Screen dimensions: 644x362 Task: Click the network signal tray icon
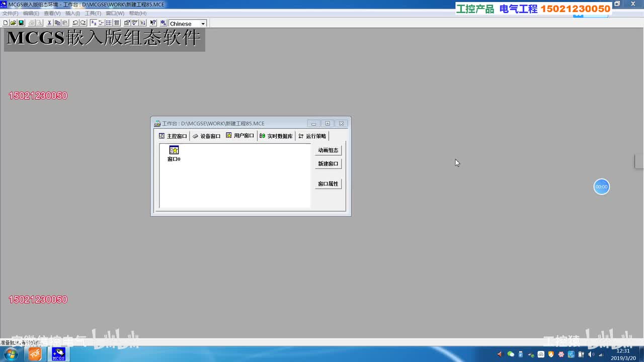point(601,354)
